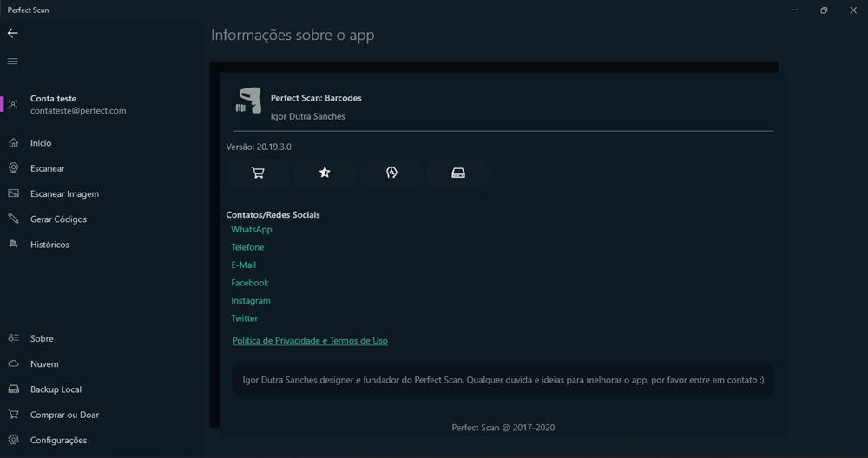The height and width of the screenshot is (458, 868).
Task: Click the shopping cart button under version
Action: tap(258, 173)
